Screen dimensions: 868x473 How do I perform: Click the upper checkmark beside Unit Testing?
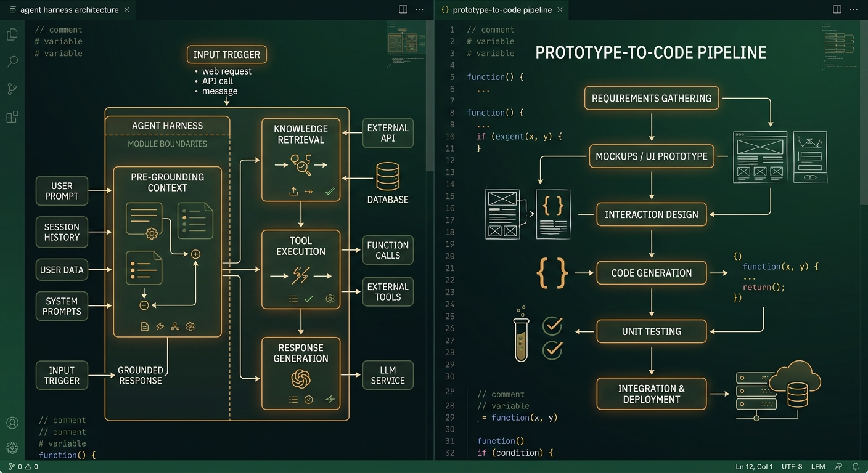coord(552,325)
